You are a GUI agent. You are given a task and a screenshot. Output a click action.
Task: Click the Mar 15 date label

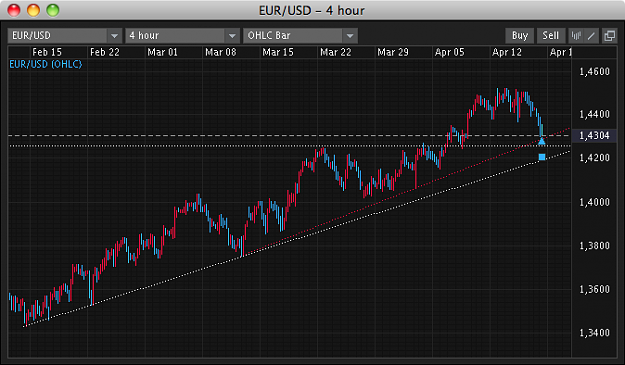tap(278, 52)
